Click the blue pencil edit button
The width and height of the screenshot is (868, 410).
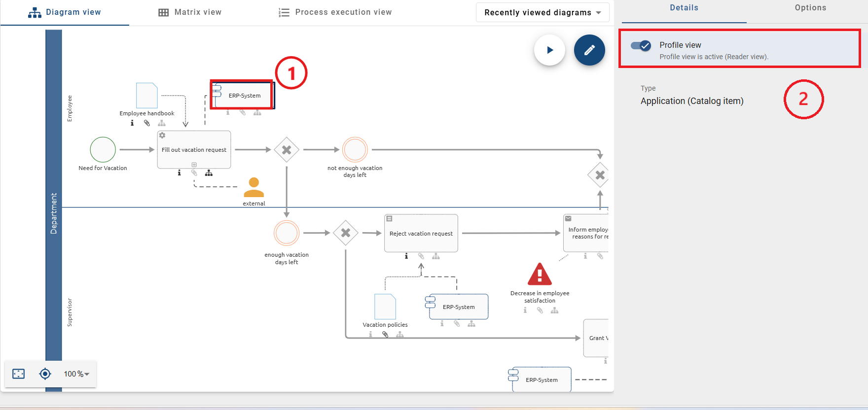[589, 50]
